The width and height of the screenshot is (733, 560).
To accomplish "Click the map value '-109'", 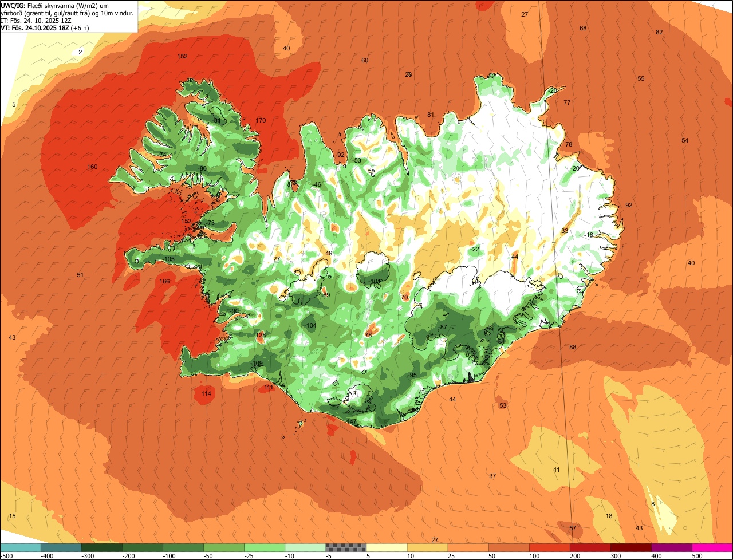I will tap(257, 364).
